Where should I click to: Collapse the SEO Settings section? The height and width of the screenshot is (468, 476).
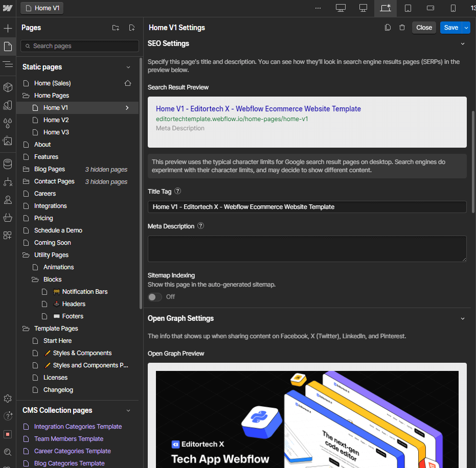(x=463, y=44)
